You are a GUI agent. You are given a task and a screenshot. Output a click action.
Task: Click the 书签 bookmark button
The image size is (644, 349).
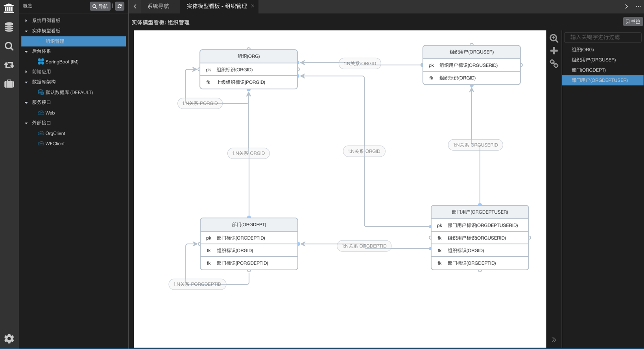[633, 22]
